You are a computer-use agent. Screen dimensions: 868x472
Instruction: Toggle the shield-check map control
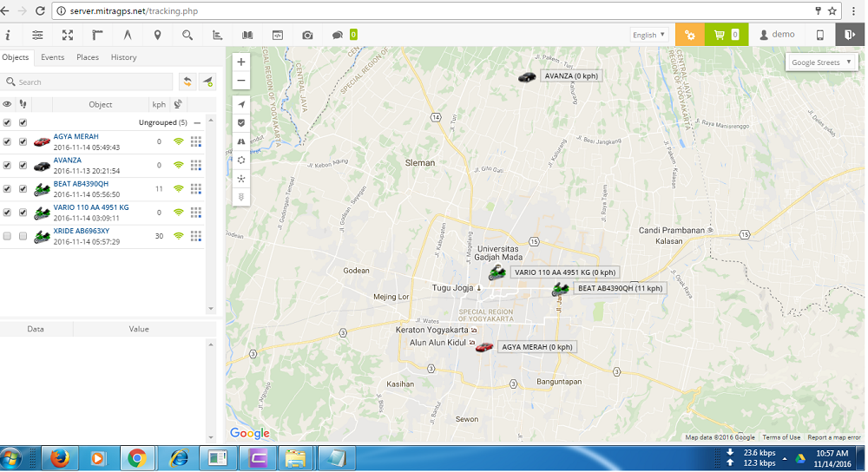241,123
